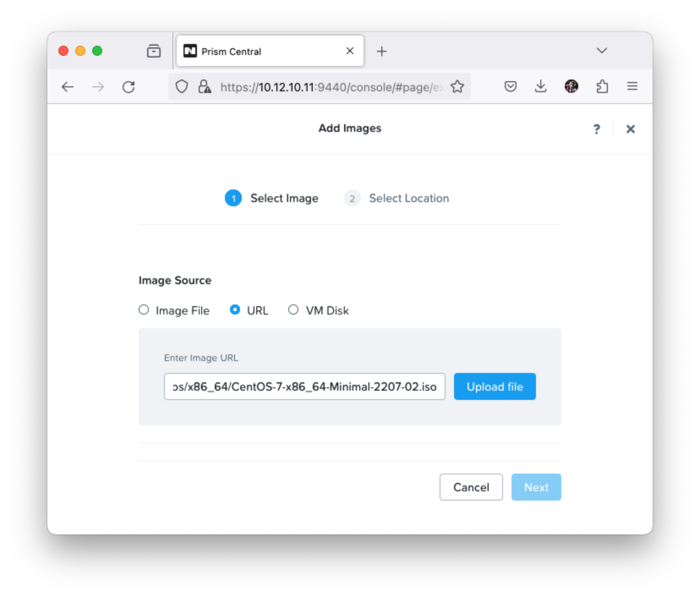Bookmark this page with the star icon
Viewport: 700px width, 597px height.
tap(457, 87)
